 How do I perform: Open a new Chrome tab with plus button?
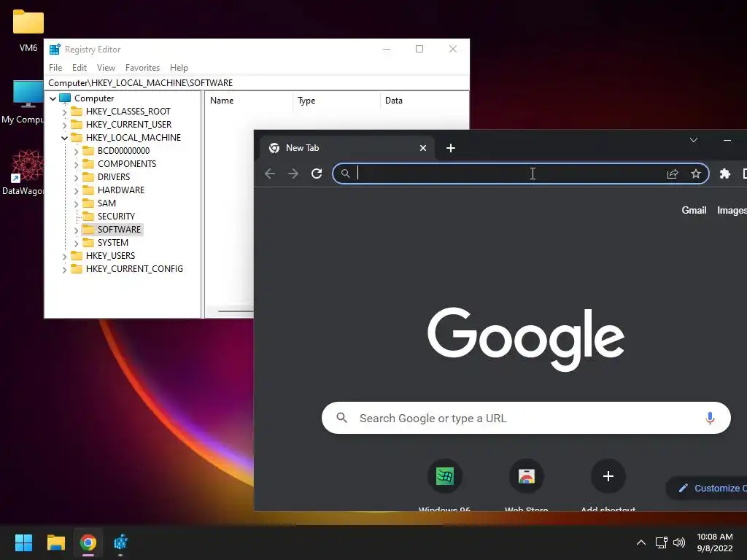click(451, 148)
